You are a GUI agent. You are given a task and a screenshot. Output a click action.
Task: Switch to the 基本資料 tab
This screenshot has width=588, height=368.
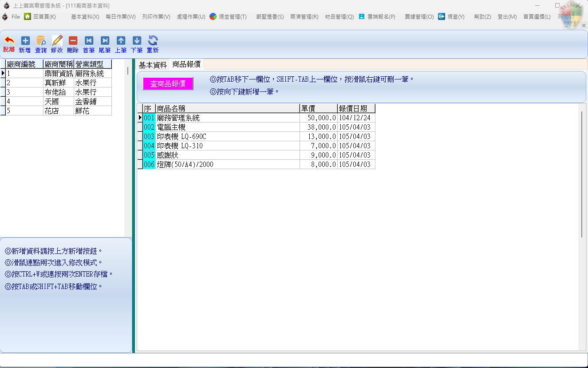click(153, 65)
